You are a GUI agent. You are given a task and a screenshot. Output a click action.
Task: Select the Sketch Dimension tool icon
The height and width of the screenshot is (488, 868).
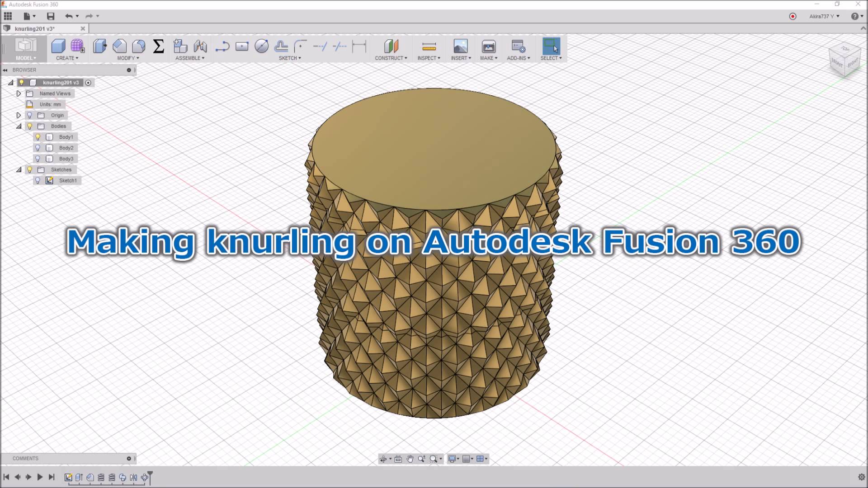coord(359,46)
